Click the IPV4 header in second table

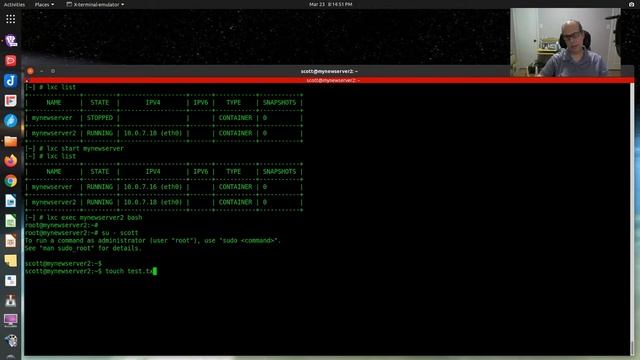[153, 172]
